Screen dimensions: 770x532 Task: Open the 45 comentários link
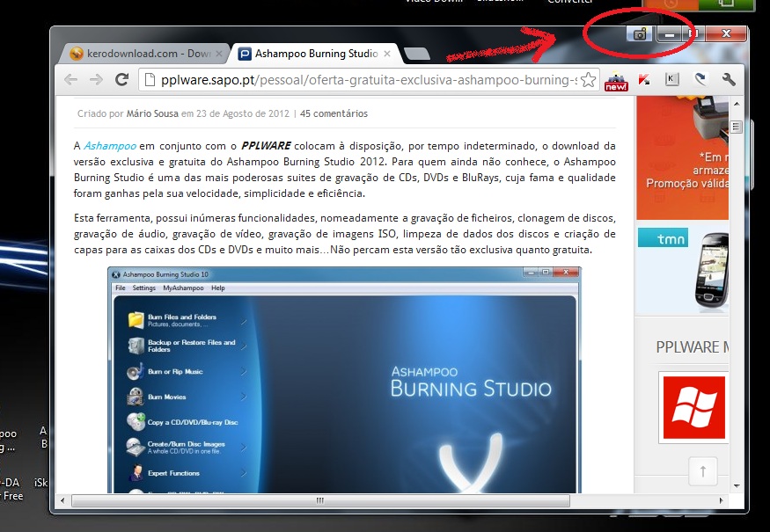334,113
